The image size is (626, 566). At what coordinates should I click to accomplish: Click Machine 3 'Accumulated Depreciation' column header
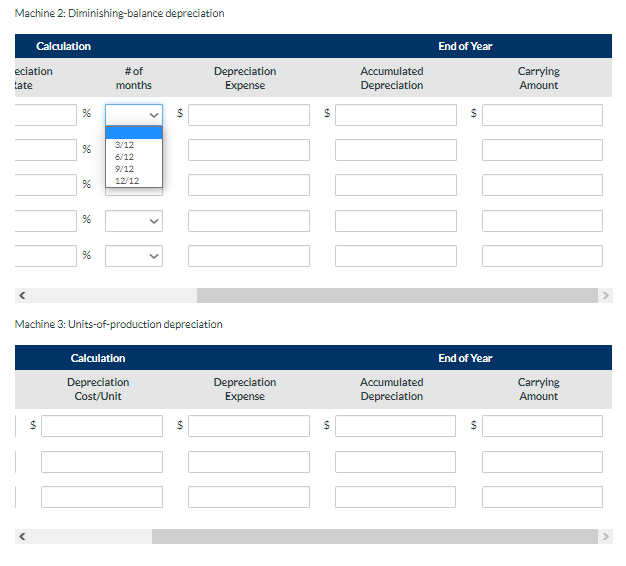[392, 389]
